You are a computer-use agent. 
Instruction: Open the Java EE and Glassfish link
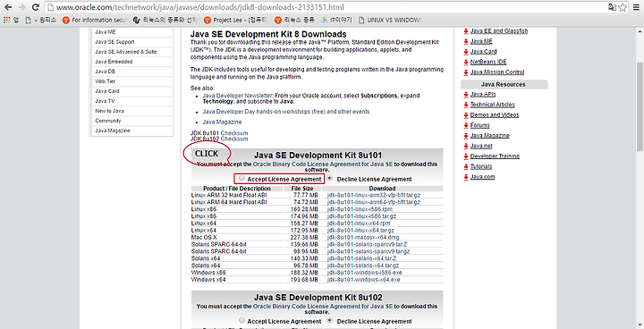click(x=499, y=30)
